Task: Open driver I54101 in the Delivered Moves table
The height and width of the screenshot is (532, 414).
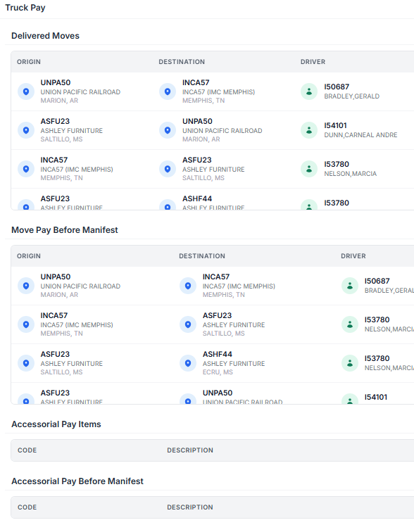Action: (x=335, y=125)
